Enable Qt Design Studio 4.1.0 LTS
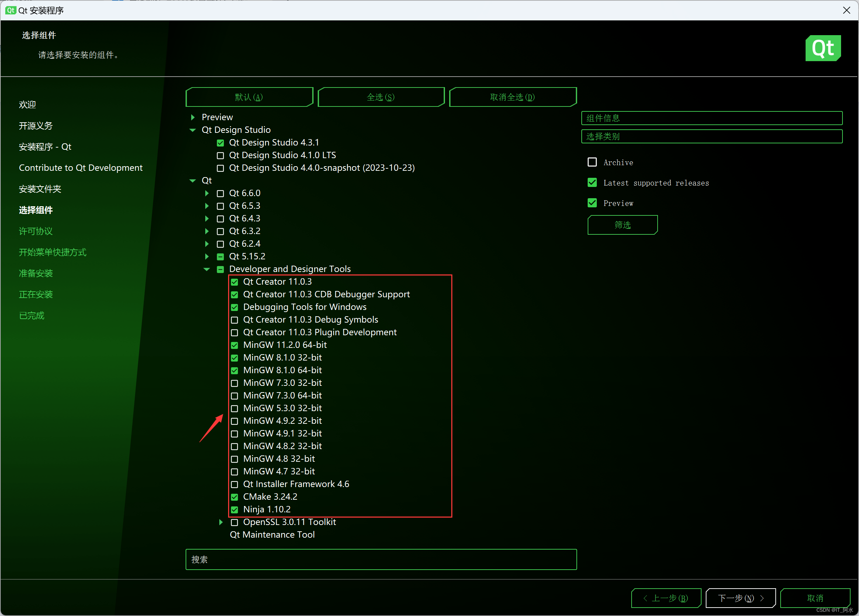Screen dimensions: 859x616 [x=220, y=156]
